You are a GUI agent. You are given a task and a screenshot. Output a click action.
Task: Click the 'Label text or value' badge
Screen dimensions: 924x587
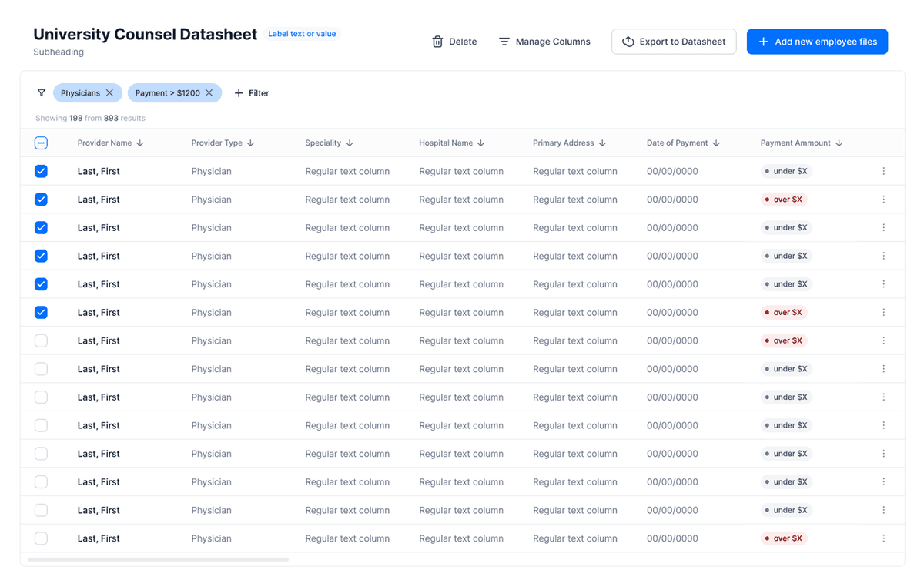pos(302,34)
